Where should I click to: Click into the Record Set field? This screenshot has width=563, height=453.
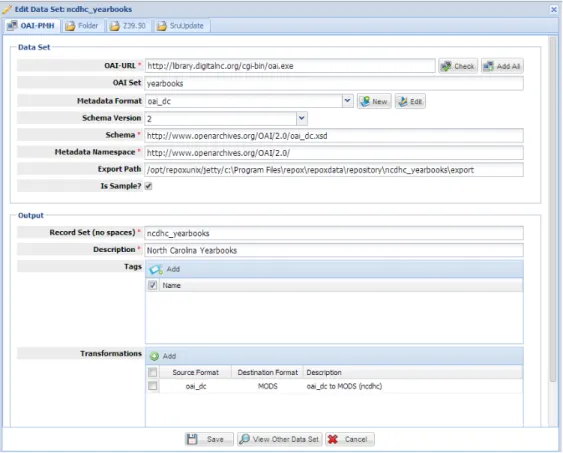334,233
